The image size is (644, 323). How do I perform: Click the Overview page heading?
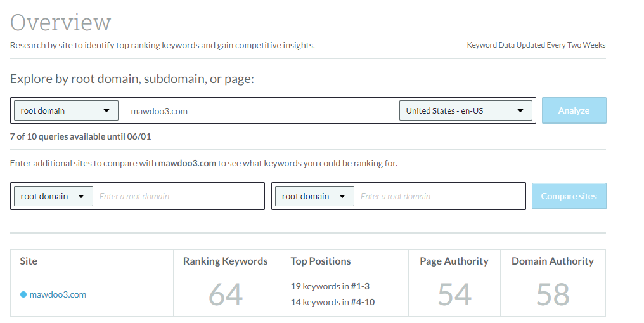pyautogui.click(x=61, y=22)
